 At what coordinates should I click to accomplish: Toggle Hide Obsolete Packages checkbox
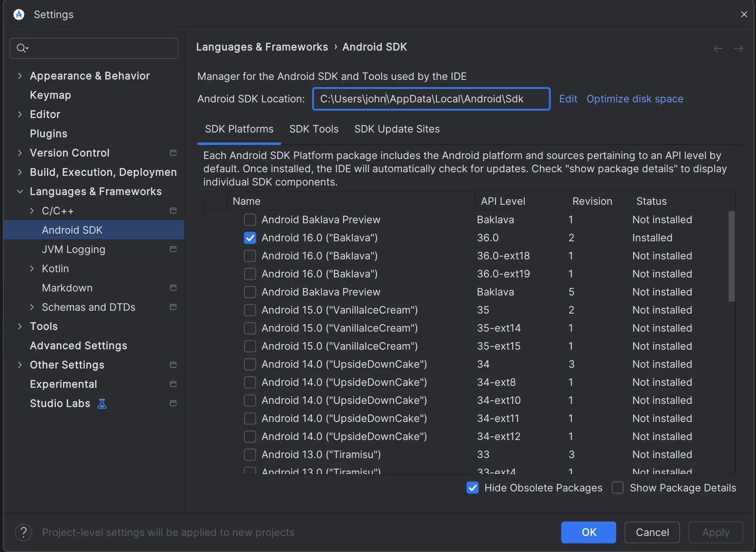click(x=472, y=488)
